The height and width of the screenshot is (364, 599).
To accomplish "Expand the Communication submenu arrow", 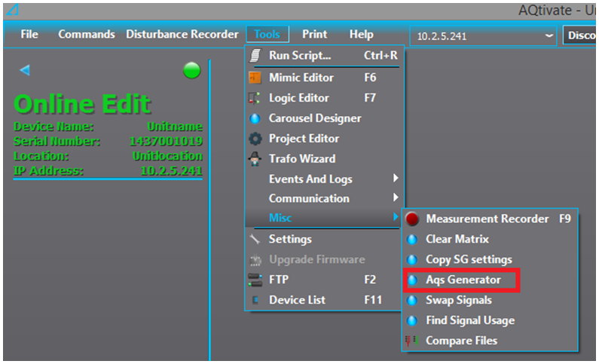I will 396,197.
